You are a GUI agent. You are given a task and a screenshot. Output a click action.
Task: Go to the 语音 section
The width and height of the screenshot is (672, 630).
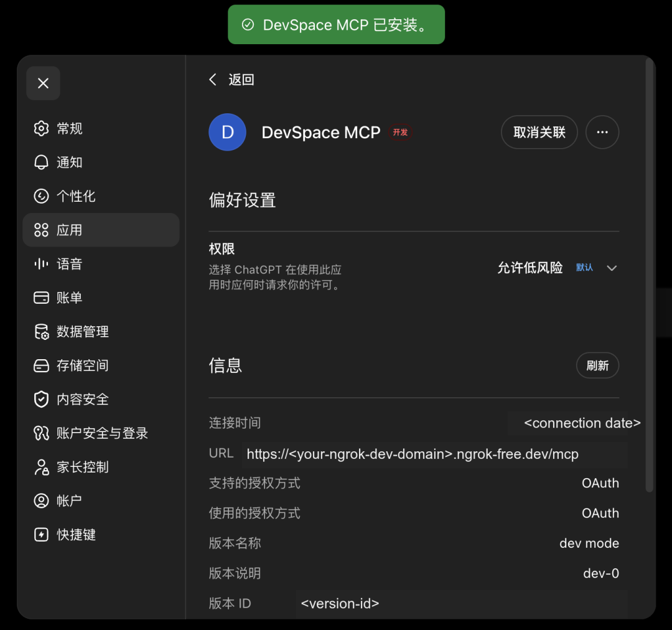click(101, 264)
